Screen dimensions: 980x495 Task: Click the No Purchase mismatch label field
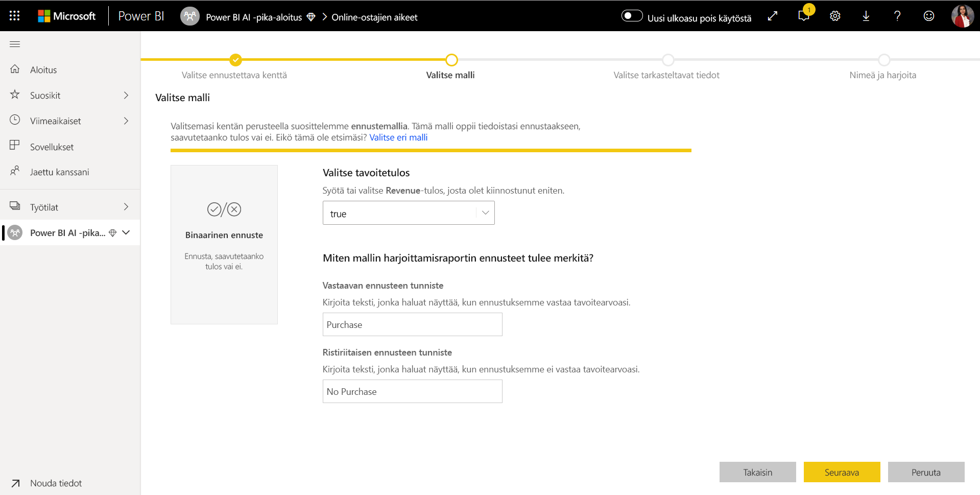coord(412,391)
